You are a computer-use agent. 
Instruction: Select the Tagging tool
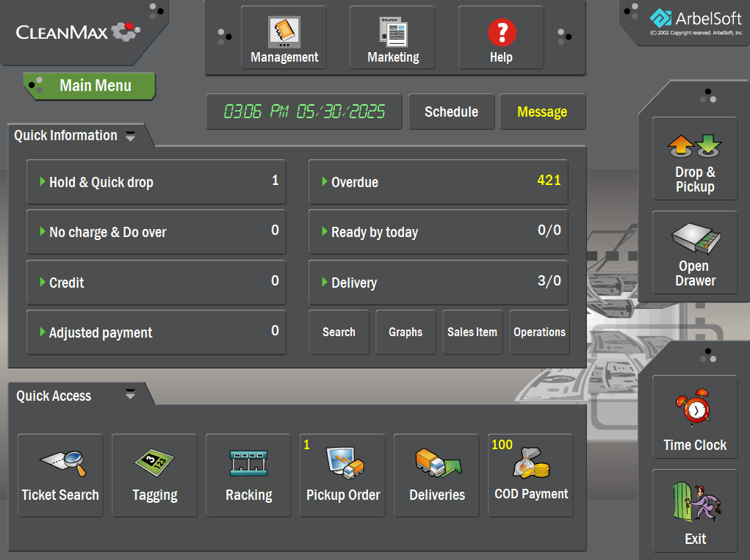coord(154,475)
